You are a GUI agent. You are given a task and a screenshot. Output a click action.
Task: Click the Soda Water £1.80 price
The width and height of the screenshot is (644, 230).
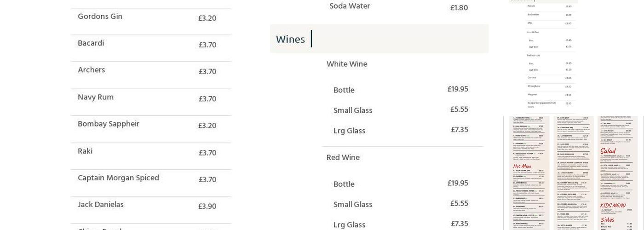coord(459,8)
